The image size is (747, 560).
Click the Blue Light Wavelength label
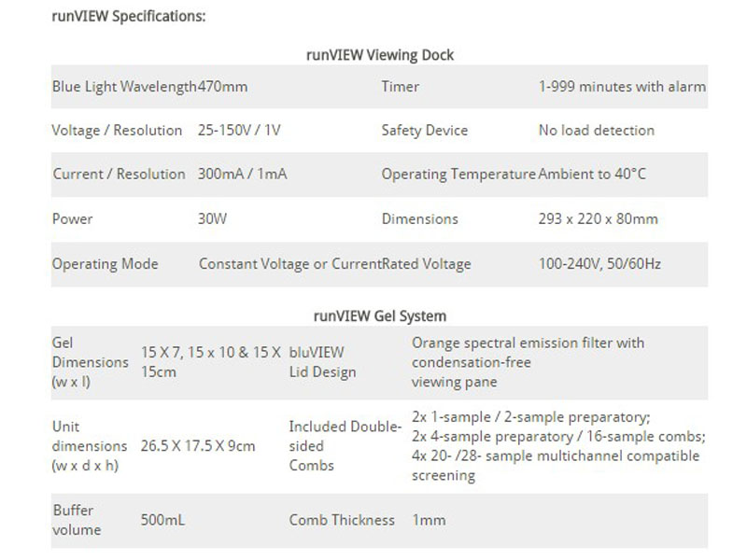(124, 87)
